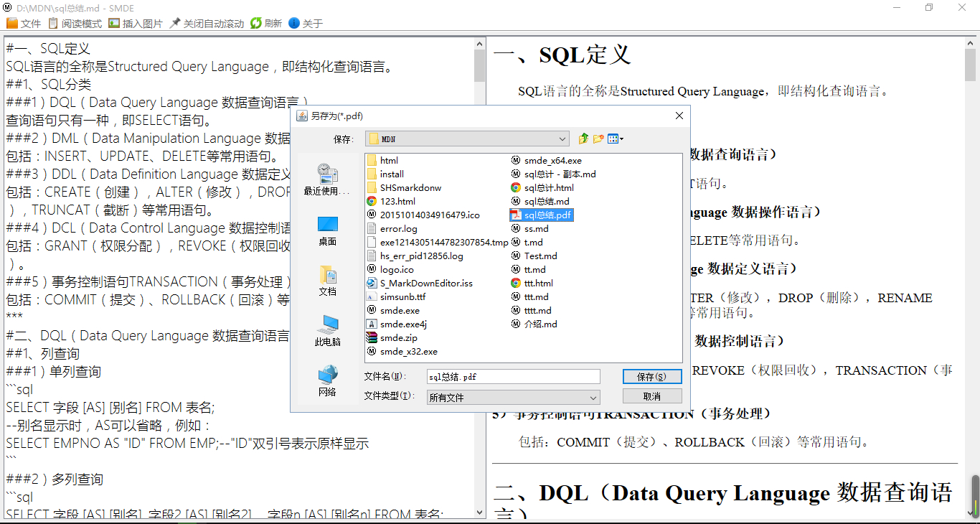Click the 取消 cancel button

click(651, 396)
